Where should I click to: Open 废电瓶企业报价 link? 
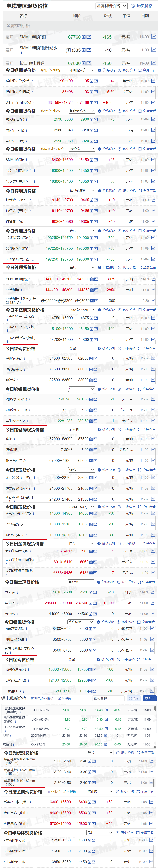(52, 149)
